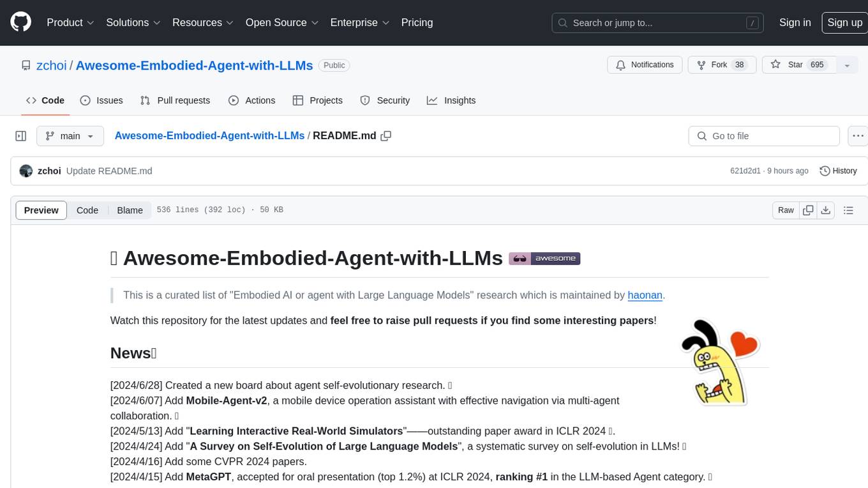The width and height of the screenshot is (868, 488).
Task: Expand the Resources menu
Action: (202, 22)
